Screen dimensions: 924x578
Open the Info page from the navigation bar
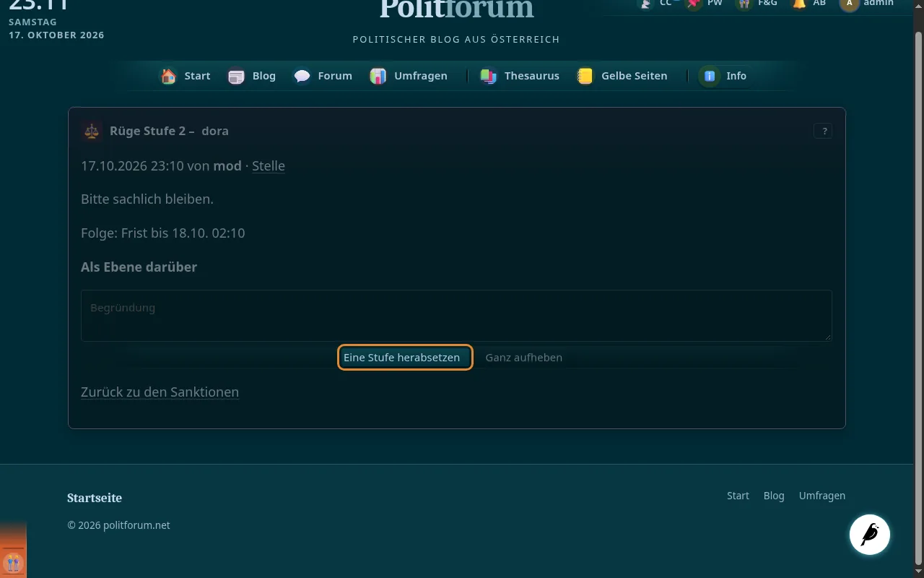[x=724, y=76]
